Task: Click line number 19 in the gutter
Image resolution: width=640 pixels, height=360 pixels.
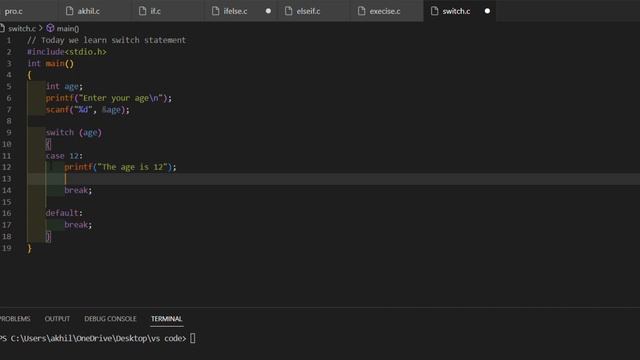Action: [x=7, y=248]
